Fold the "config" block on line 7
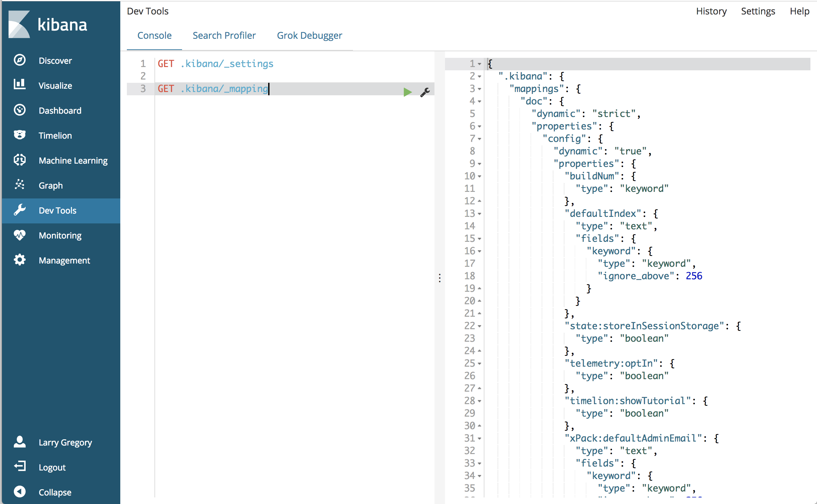The height and width of the screenshot is (504, 817). click(479, 139)
